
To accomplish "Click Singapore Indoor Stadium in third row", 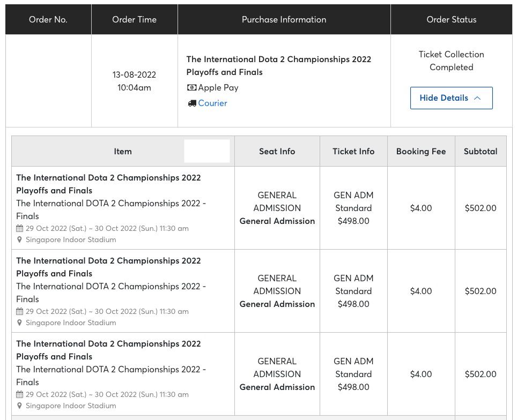I will 71,406.
